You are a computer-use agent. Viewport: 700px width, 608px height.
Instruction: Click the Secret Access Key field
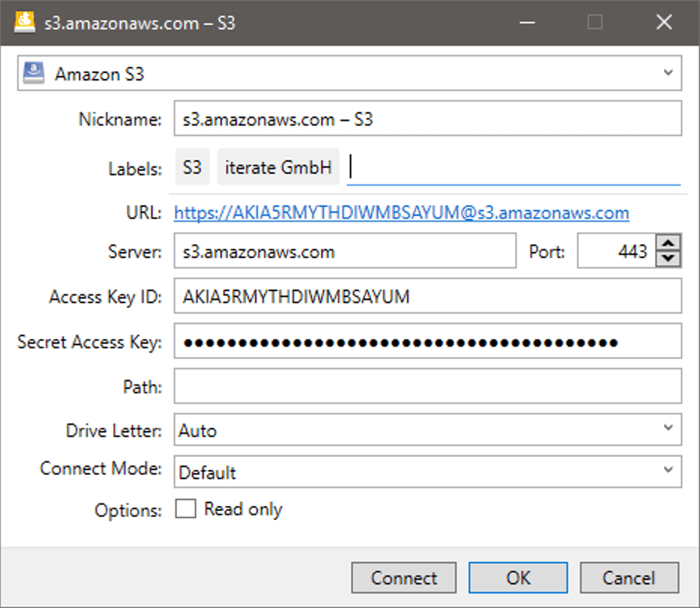(428, 342)
